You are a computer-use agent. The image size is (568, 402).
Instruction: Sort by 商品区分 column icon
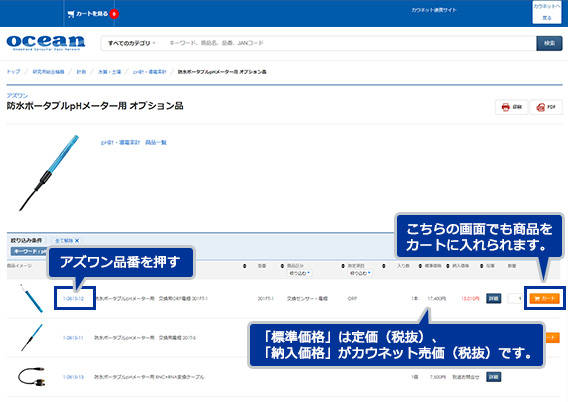282,266
